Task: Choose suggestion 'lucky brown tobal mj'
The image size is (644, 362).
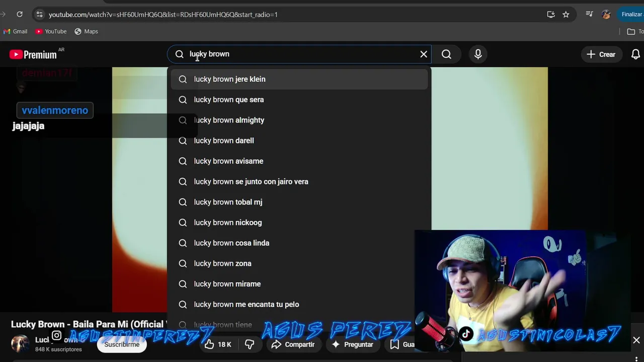Action: [x=299, y=202]
